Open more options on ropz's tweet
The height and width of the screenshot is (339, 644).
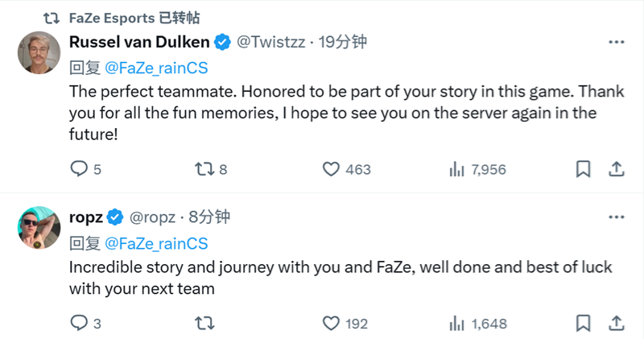point(616,217)
